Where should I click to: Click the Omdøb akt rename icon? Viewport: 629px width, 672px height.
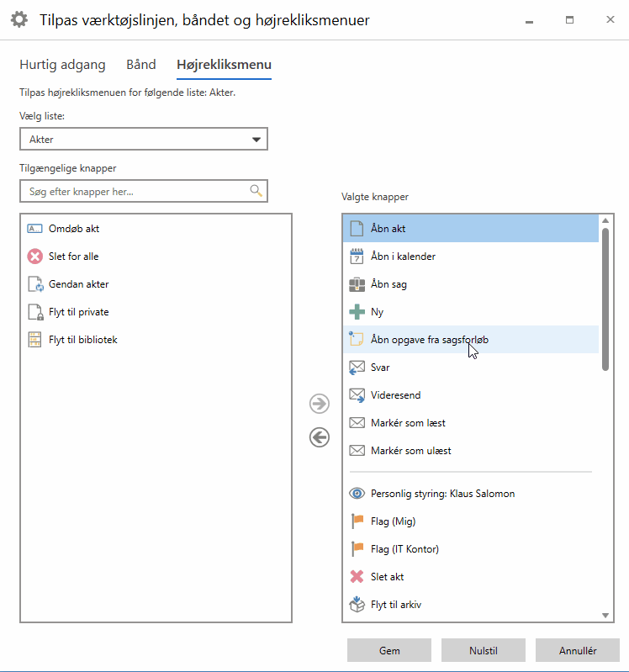pyautogui.click(x=34, y=229)
